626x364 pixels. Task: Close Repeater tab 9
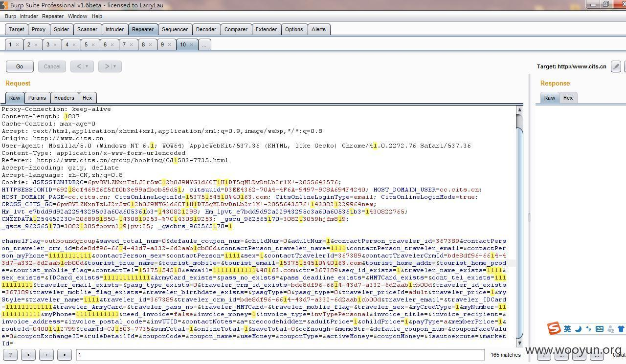[170, 44]
